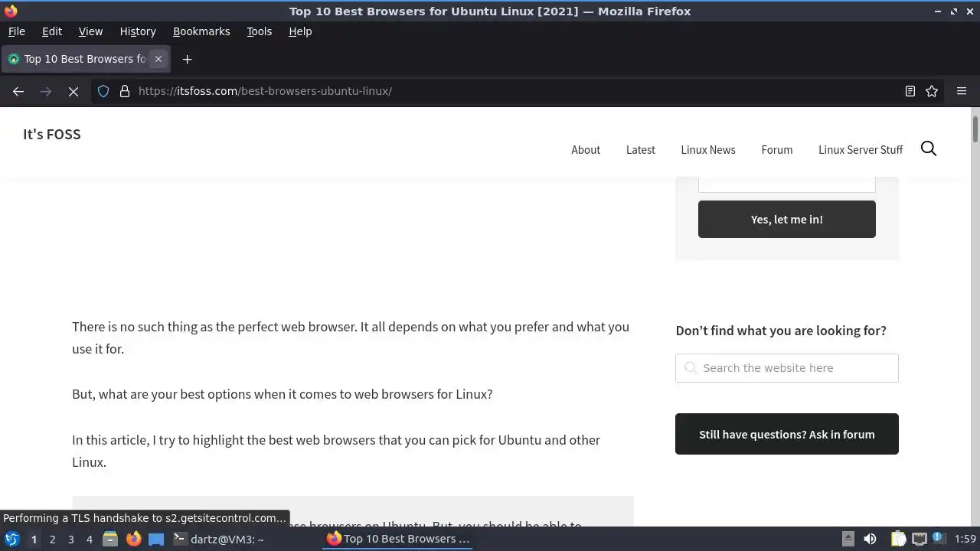980x551 pixels.
Task: Open a new tab with plus
Action: click(x=187, y=59)
